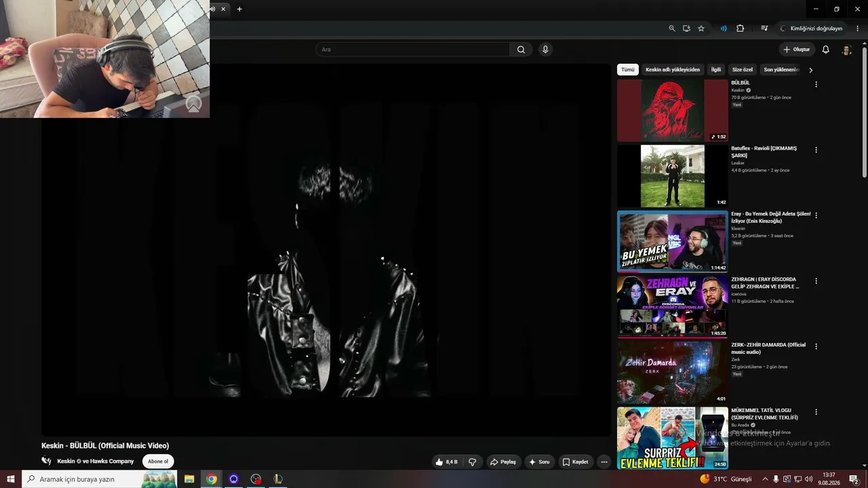Expand filter chips with right arrow
The image size is (868, 488).
(810, 70)
